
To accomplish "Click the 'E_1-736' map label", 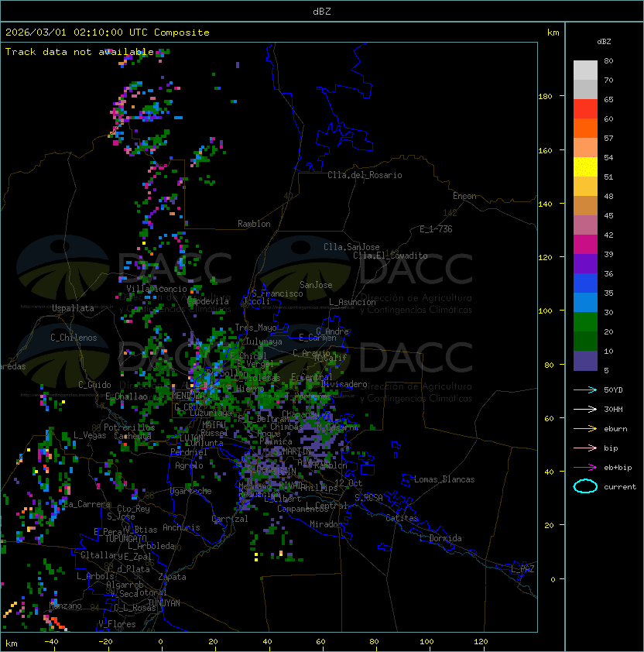I will coord(436,229).
